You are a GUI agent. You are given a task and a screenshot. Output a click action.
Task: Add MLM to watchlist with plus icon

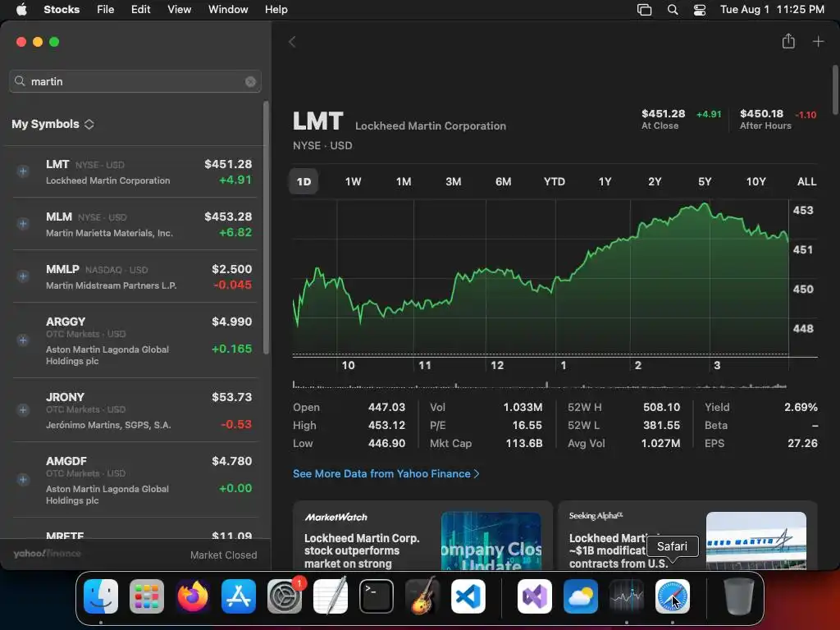[x=22, y=224]
